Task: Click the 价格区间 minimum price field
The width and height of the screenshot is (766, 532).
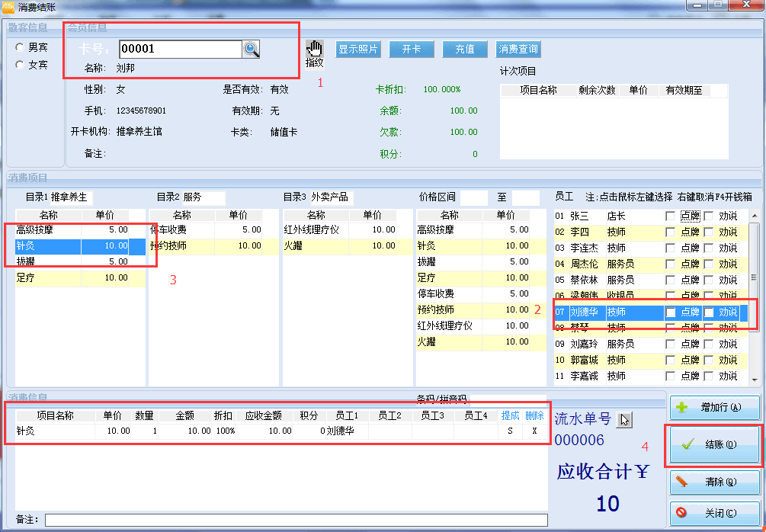Action: click(x=473, y=197)
